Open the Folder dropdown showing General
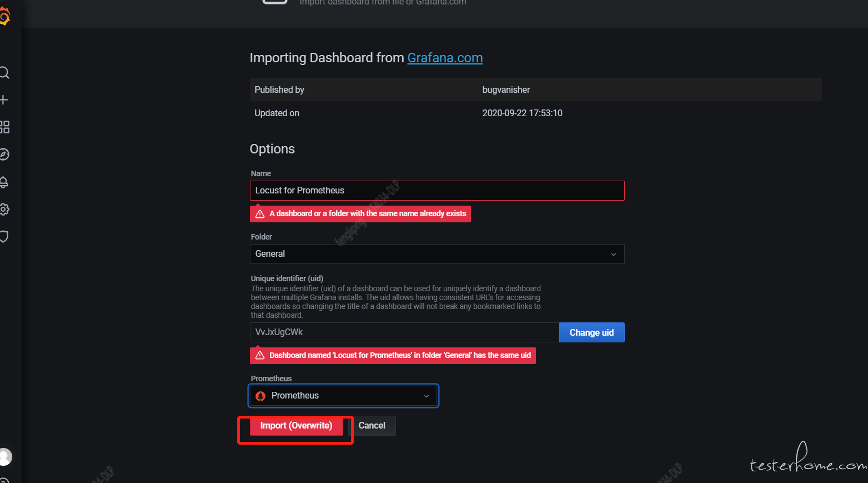This screenshot has width=868, height=483. coord(437,254)
